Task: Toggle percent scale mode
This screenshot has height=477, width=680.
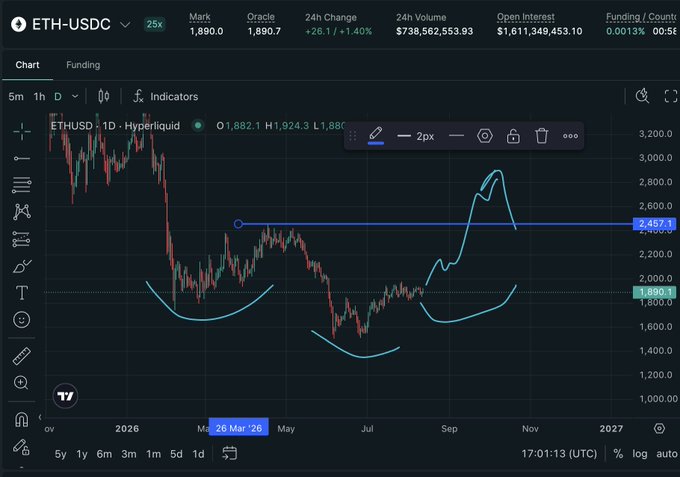Action: tap(618, 454)
